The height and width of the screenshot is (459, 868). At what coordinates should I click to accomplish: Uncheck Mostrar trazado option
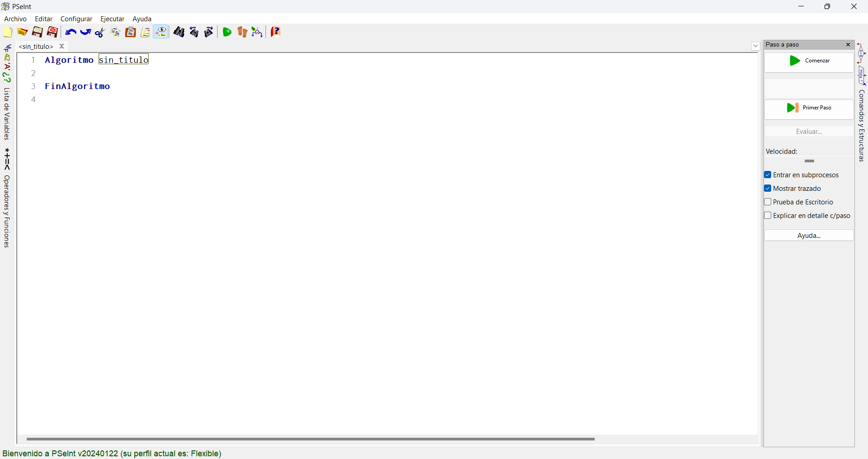pyautogui.click(x=768, y=189)
